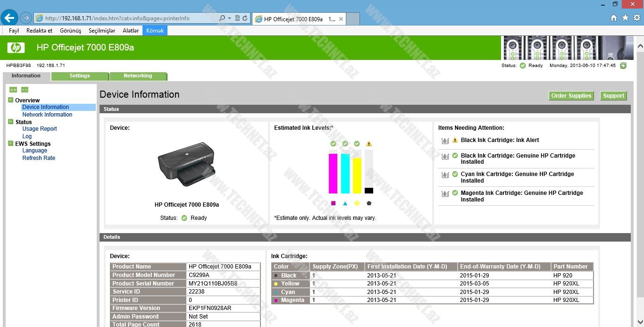
Task: Click the browser Back arrow button
Action: point(9,18)
